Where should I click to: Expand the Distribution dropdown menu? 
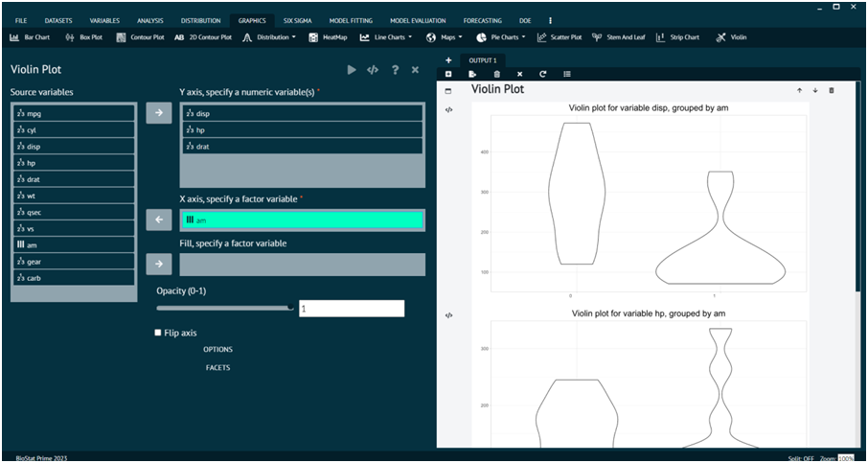point(270,37)
